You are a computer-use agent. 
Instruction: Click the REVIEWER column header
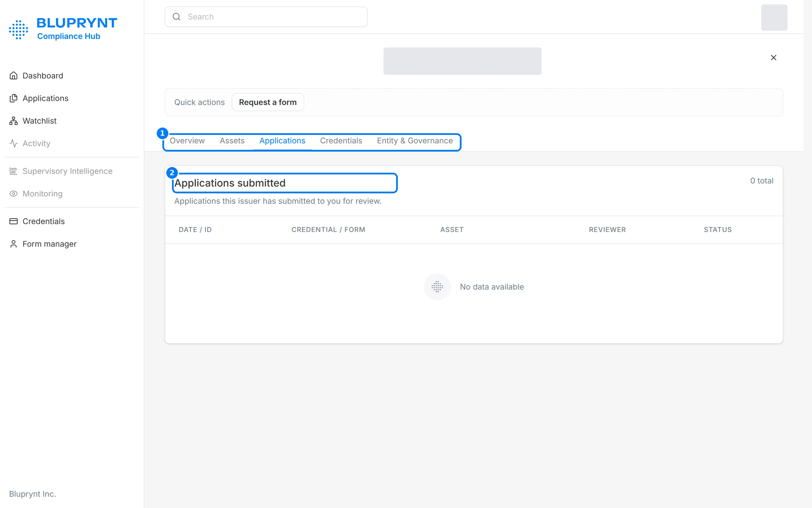tap(607, 229)
